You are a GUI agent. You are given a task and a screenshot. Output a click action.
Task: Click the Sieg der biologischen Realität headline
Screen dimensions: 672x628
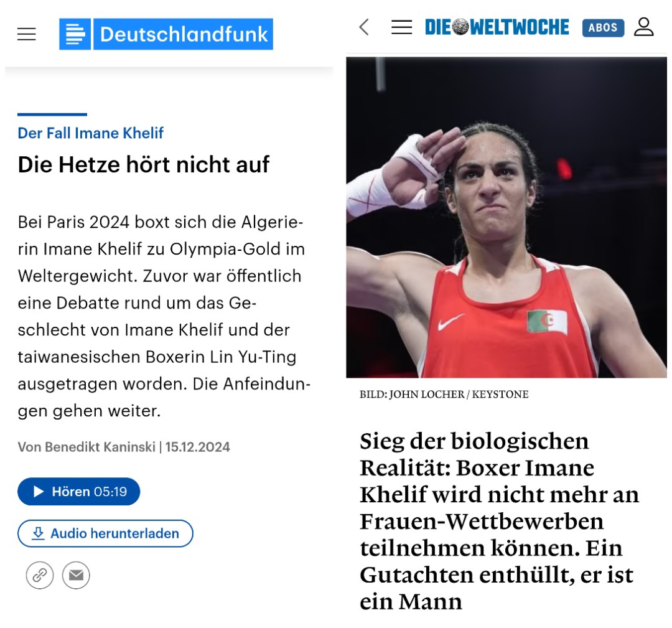pyautogui.click(x=499, y=520)
